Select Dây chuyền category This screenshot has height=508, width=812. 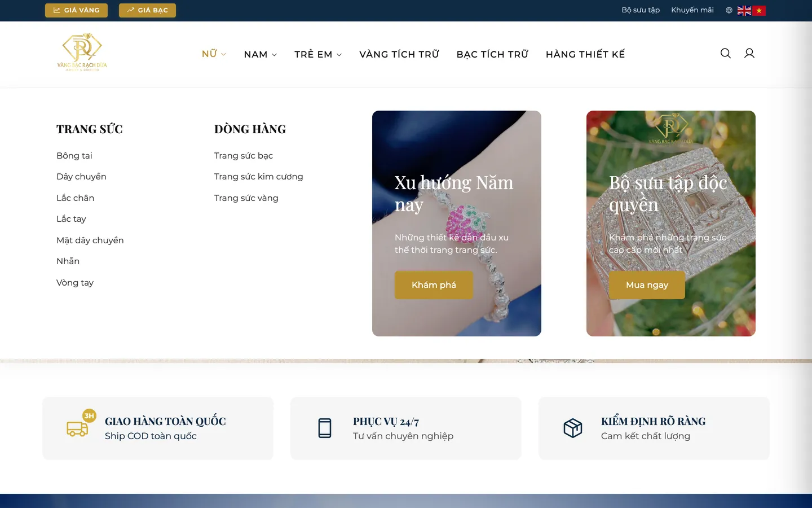(81, 177)
